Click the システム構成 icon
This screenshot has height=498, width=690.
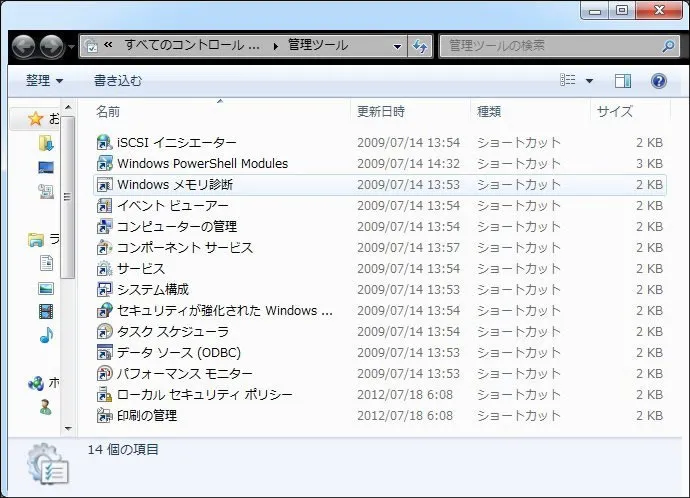point(104,289)
